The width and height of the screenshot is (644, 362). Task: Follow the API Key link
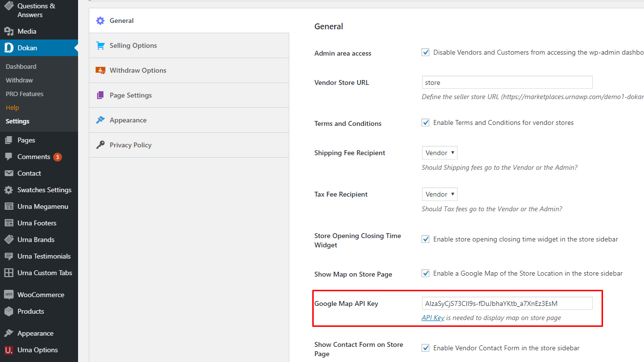click(433, 318)
